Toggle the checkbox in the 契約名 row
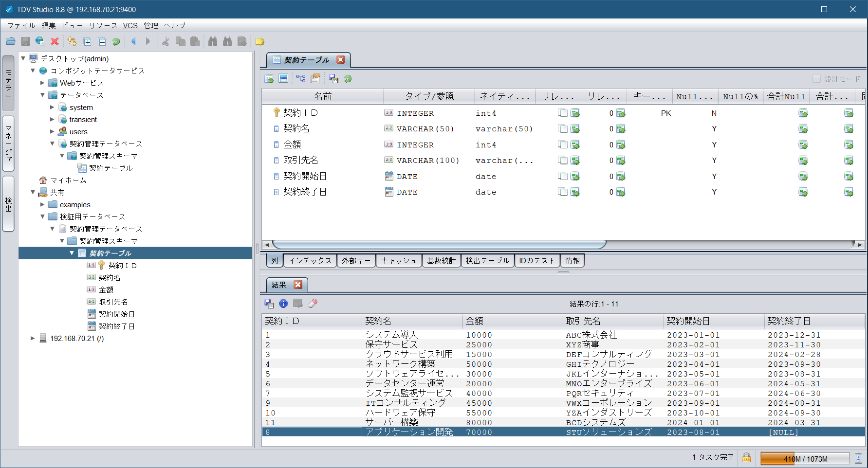 point(563,129)
